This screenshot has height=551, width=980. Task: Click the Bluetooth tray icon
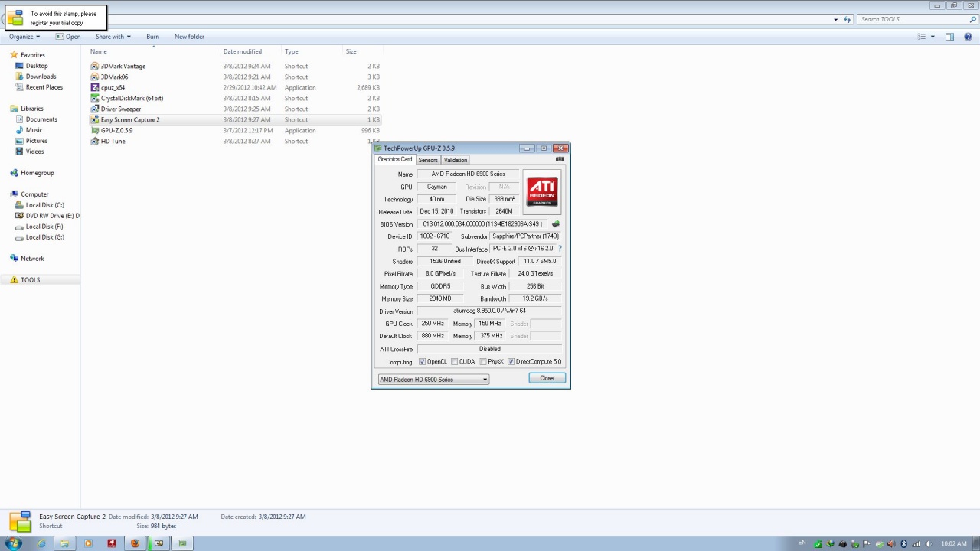click(x=903, y=543)
